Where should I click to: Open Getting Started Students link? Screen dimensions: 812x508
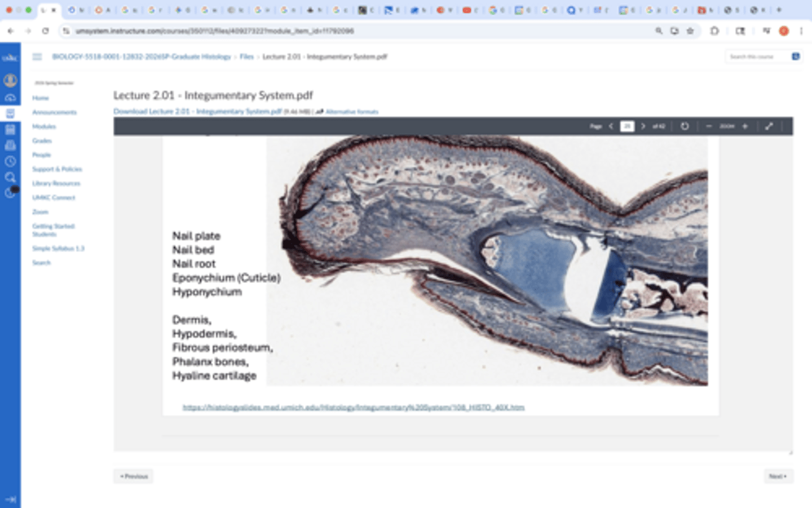(54, 230)
